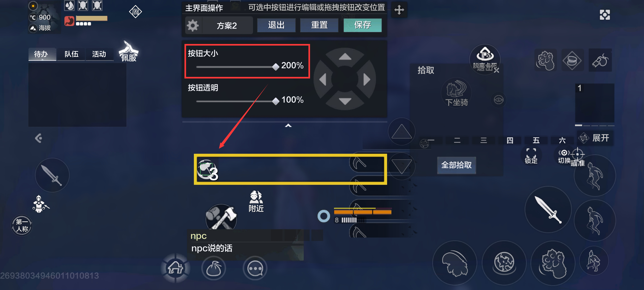This screenshot has height=290, width=644.
Task: Click the 全部拾取 pick up all button
Action: pyautogui.click(x=456, y=165)
